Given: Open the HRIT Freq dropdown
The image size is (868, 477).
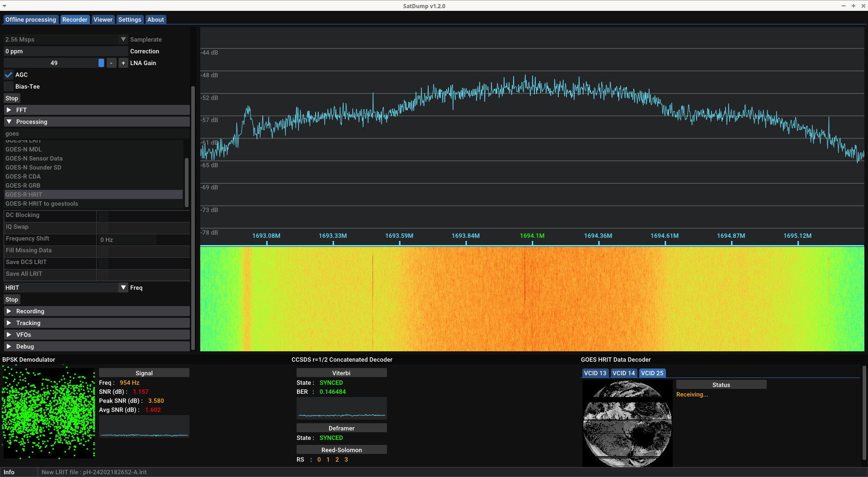Looking at the screenshot, I should [66, 288].
